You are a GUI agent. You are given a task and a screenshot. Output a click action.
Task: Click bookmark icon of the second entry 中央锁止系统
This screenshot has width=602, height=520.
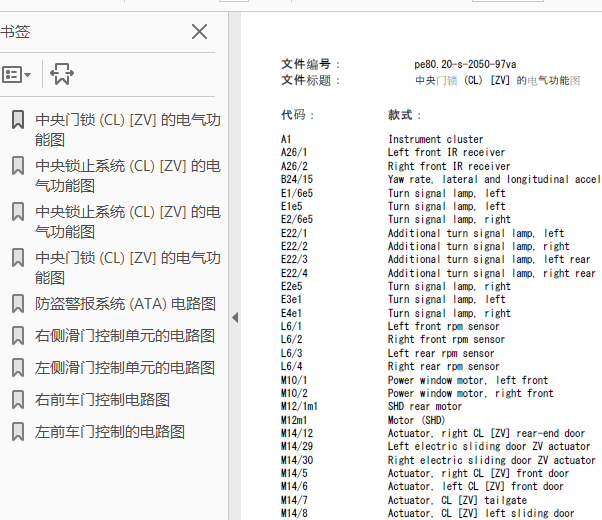pos(18,166)
